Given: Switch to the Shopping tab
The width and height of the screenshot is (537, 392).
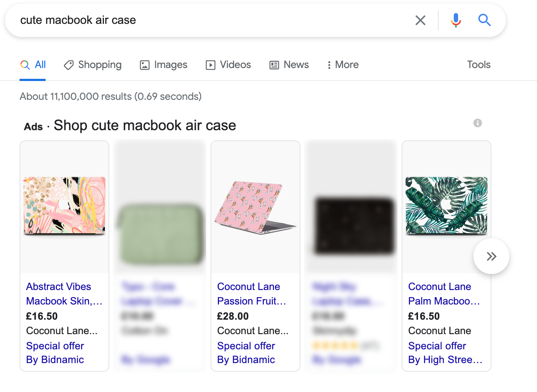Looking at the screenshot, I should point(93,65).
